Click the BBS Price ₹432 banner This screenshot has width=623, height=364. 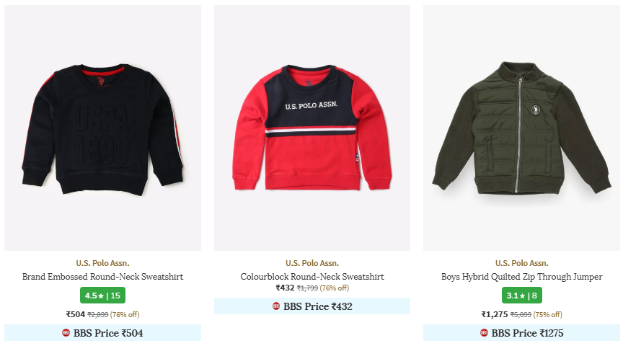(x=312, y=306)
